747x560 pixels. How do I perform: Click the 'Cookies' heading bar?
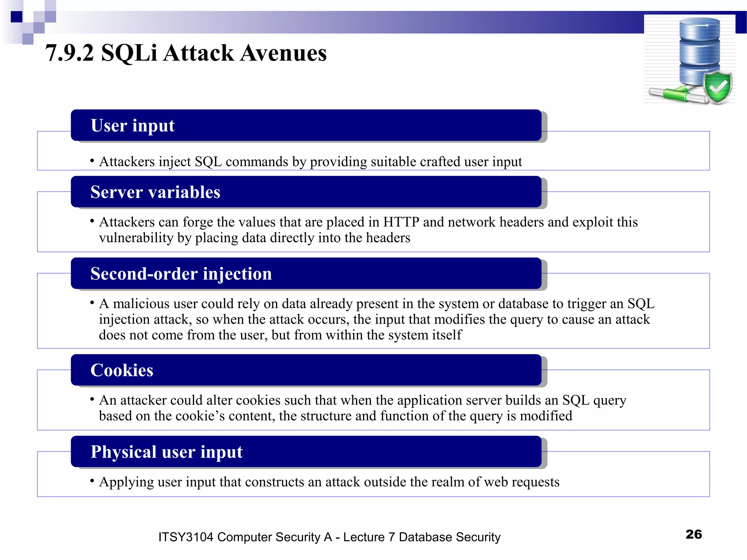click(x=306, y=370)
